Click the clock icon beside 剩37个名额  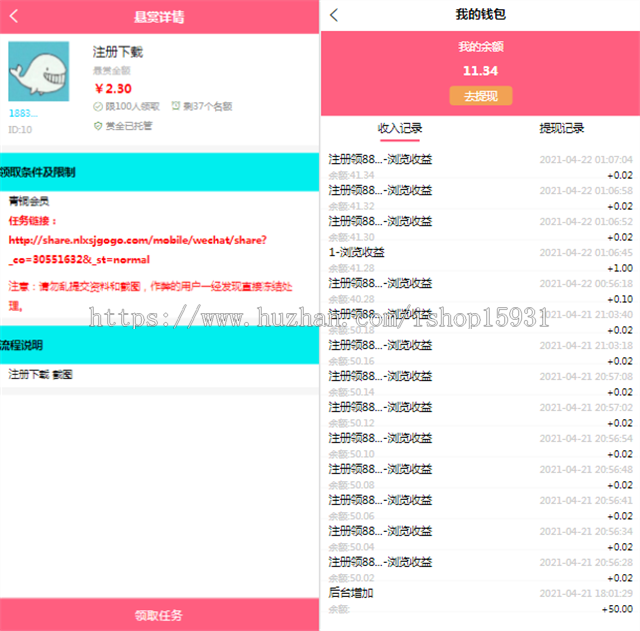176,106
